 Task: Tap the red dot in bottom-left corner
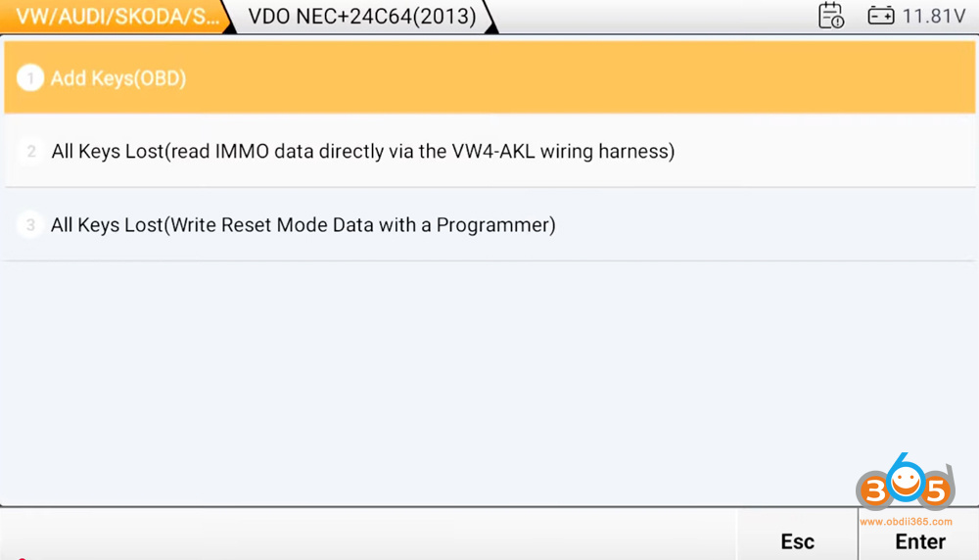[22, 558]
